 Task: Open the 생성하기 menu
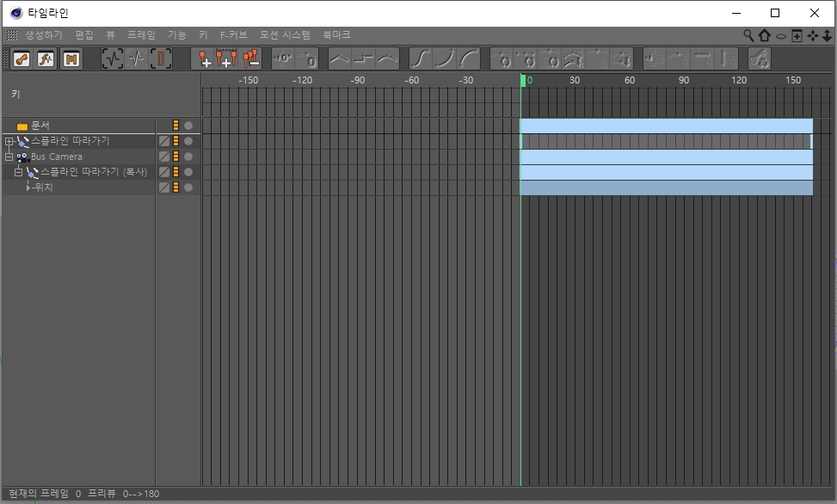point(44,35)
